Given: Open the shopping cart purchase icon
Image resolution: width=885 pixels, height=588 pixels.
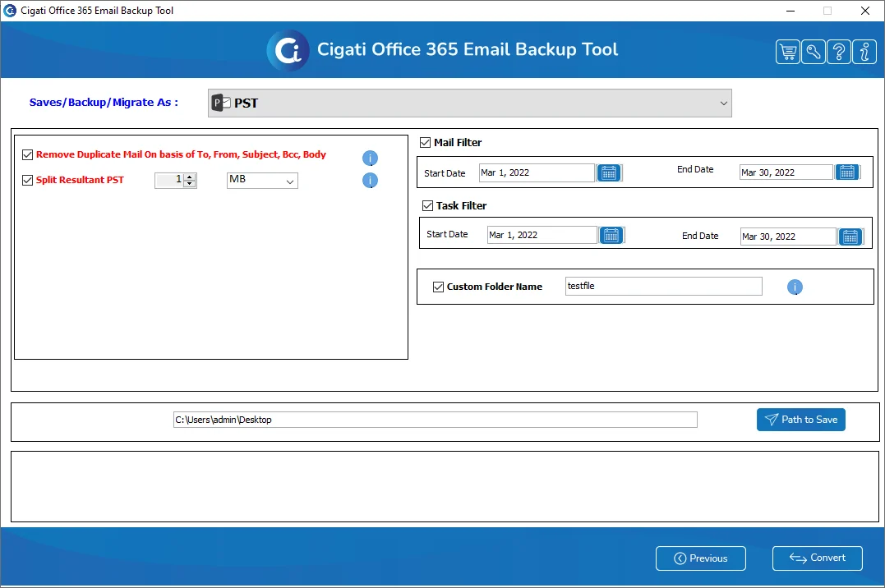Looking at the screenshot, I should 787,52.
